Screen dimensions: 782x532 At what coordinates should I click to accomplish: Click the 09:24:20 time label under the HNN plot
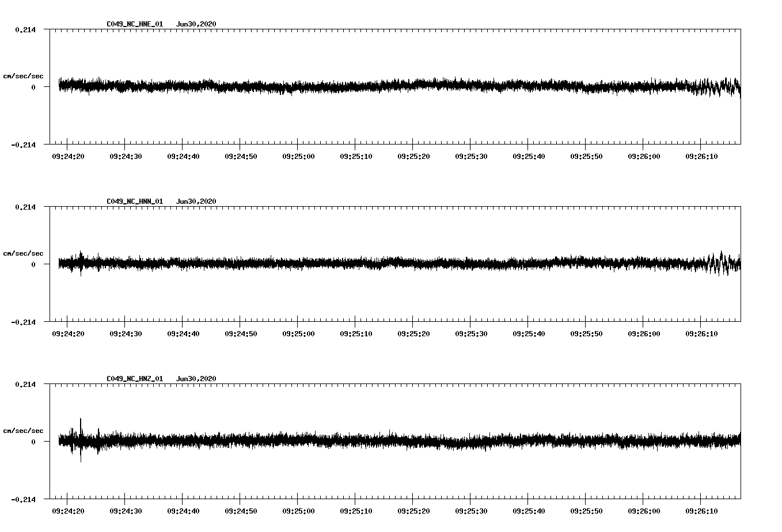coord(68,333)
